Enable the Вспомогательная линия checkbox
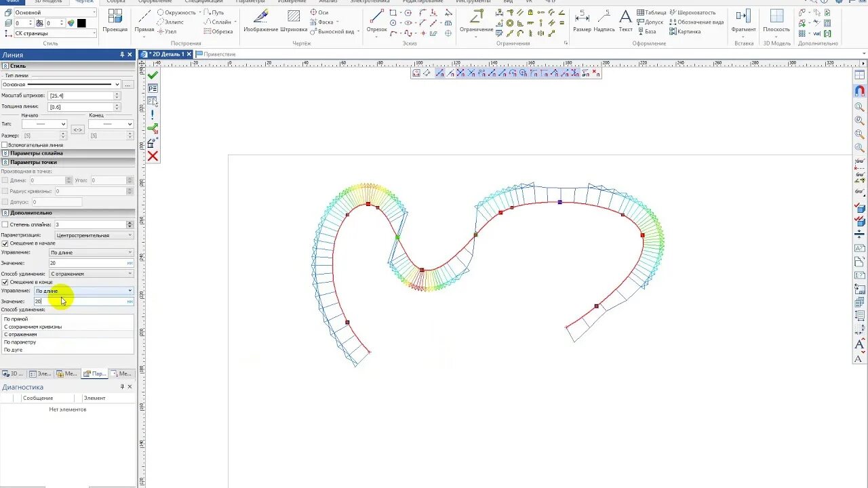The image size is (868, 488). pos(5,144)
